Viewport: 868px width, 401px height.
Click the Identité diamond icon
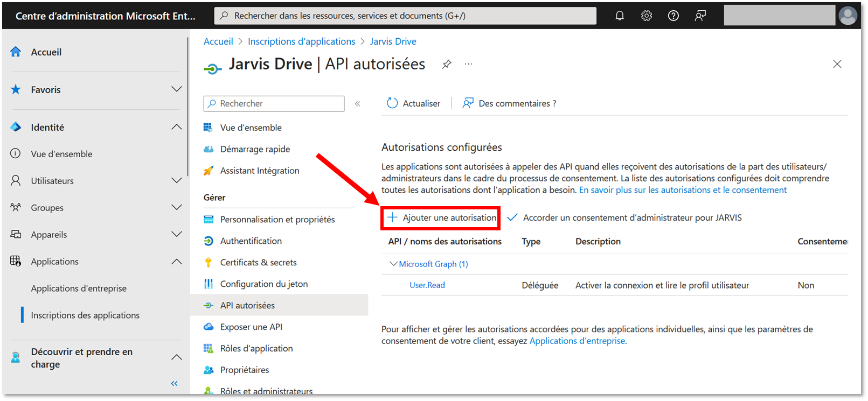coord(16,127)
